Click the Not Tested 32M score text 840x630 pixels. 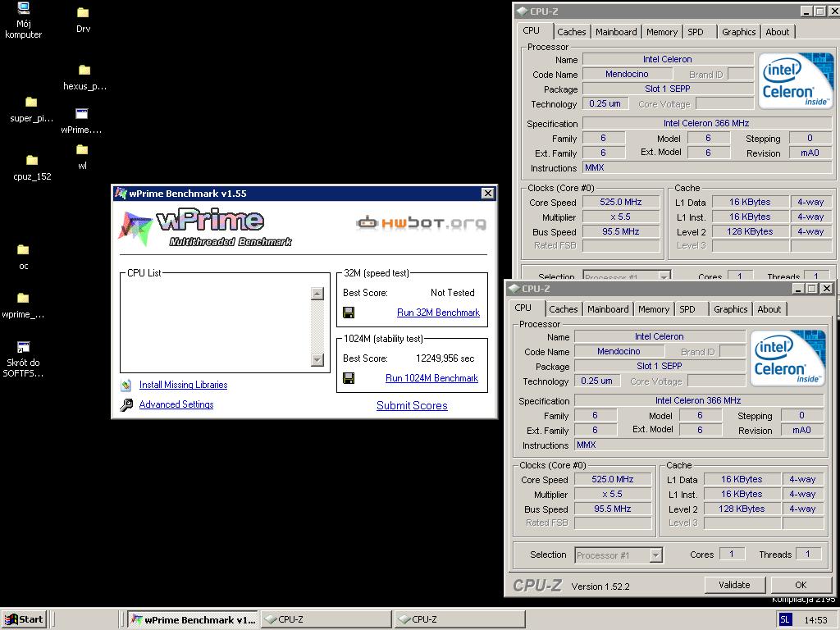pos(453,293)
